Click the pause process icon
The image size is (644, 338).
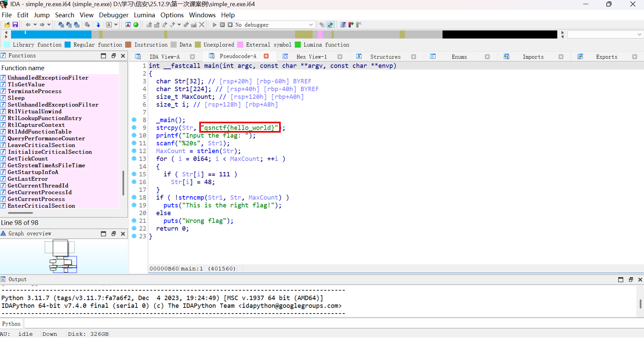click(x=222, y=25)
